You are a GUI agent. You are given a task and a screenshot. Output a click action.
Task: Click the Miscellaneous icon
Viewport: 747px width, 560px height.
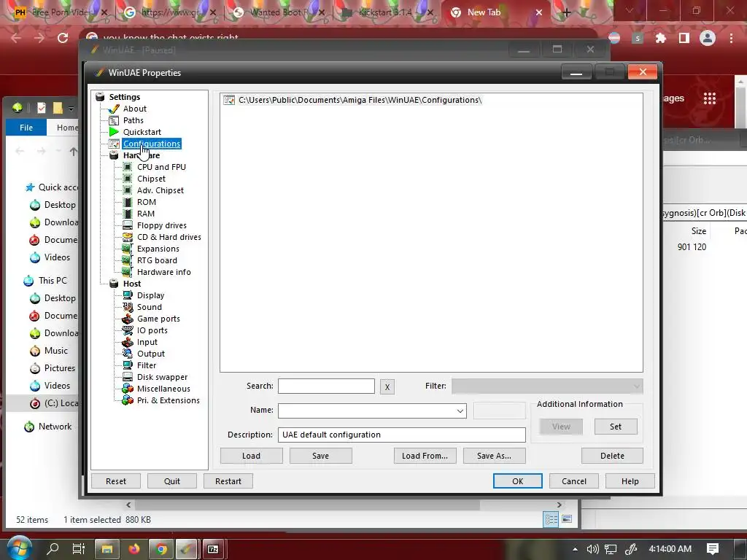pyautogui.click(x=128, y=389)
